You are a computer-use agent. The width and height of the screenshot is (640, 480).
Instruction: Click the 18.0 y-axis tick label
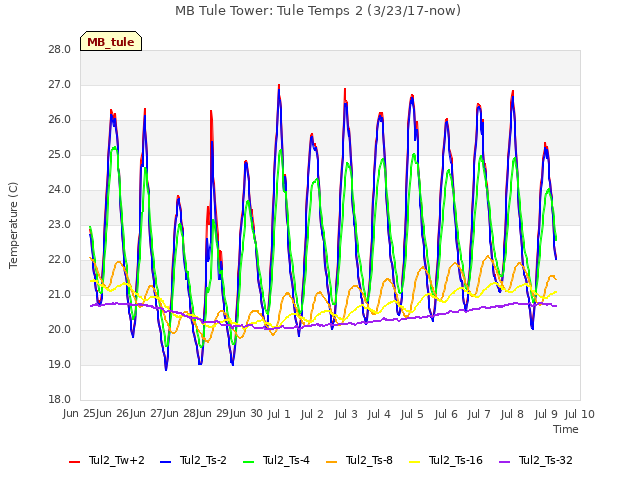60,400
